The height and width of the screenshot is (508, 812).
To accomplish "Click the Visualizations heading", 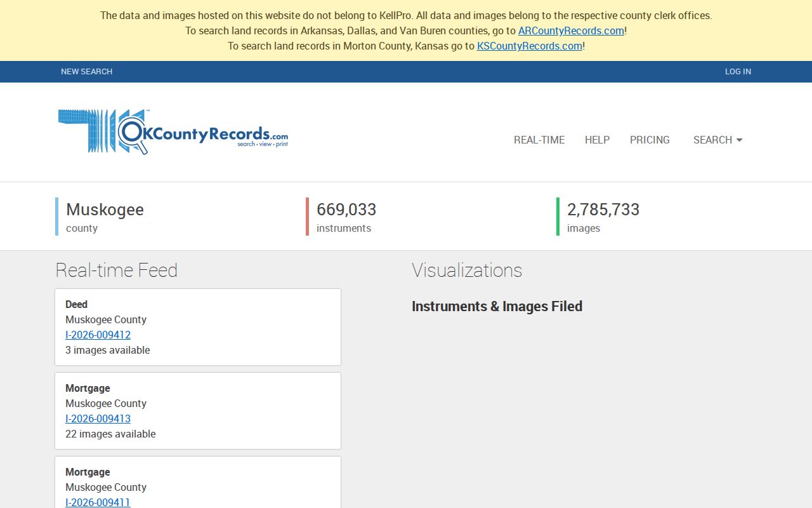I will point(467,271).
